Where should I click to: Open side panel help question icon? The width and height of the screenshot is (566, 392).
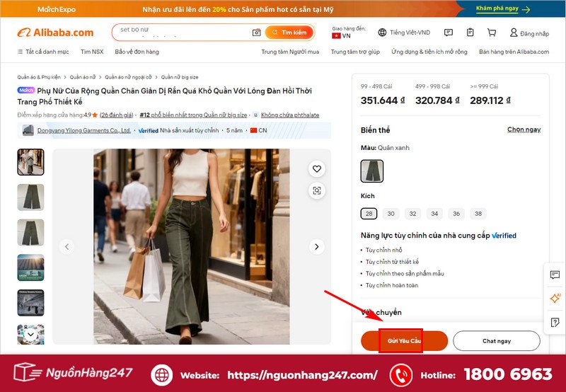click(x=555, y=322)
